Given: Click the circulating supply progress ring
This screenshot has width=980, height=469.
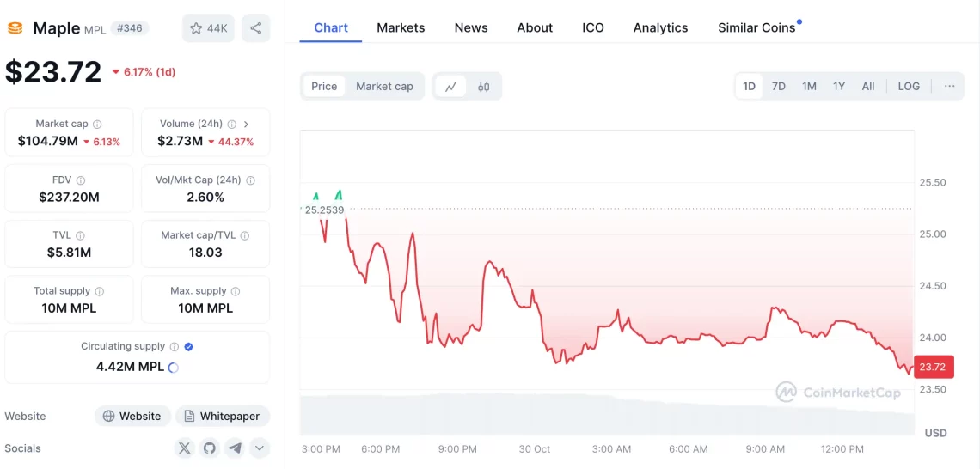Looking at the screenshot, I should [174, 367].
